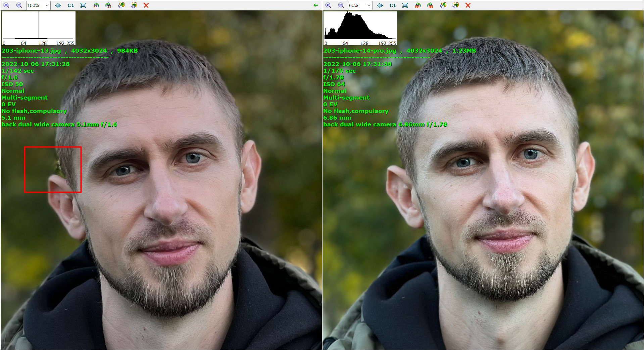Click 'back dual wide camera 6.86mm f/1.78' text
The width and height of the screenshot is (644, 350).
click(x=385, y=124)
